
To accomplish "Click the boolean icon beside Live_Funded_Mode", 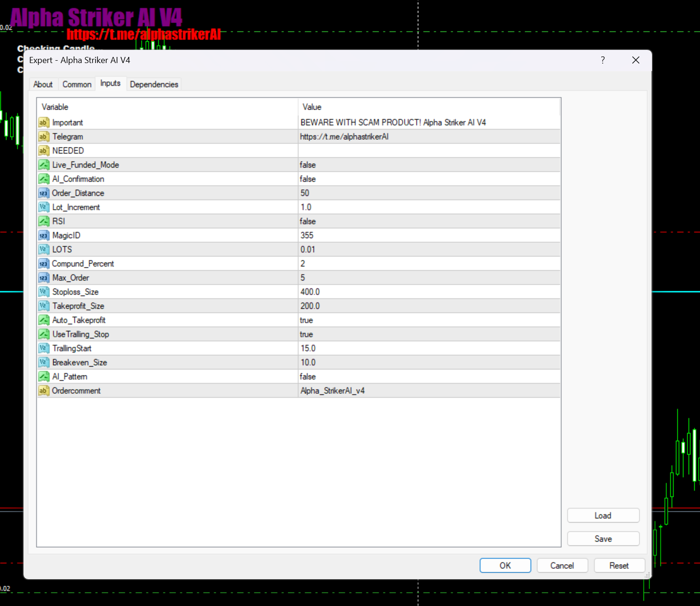I will pyautogui.click(x=44, y=165).
